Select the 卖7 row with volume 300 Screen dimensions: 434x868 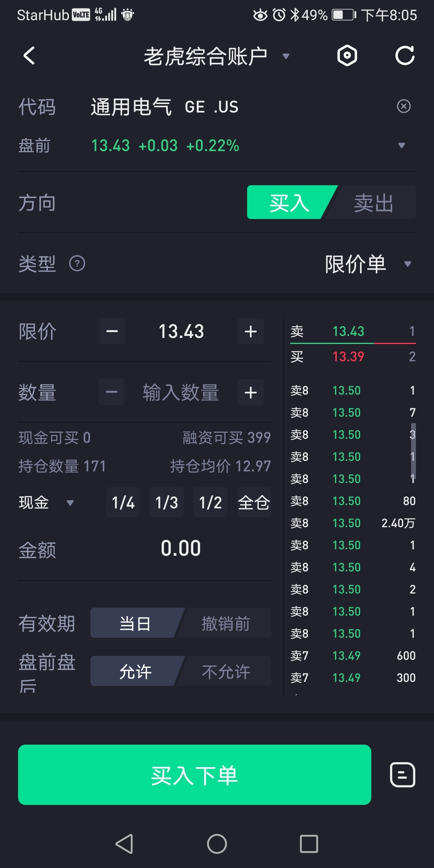(x=353, y=678)
